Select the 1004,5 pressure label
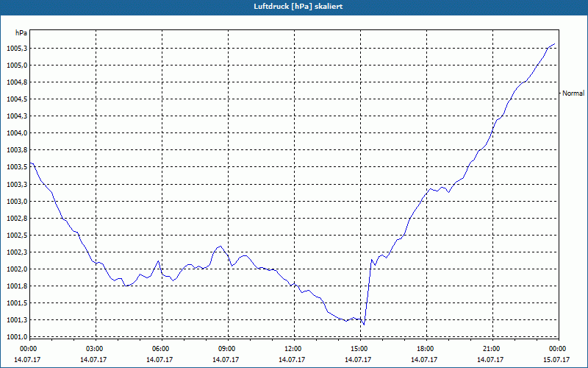The image size is (588, 368). click(17, 99)
